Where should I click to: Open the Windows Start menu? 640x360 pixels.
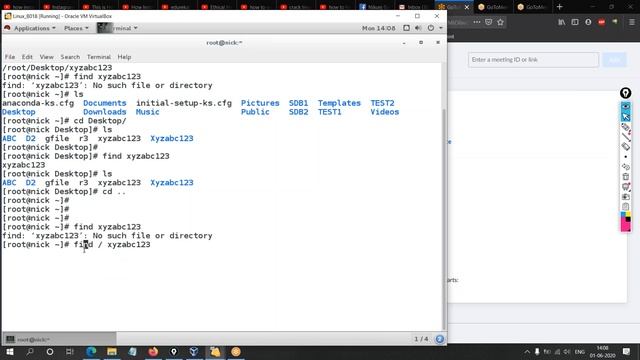[x=10, y=351]
